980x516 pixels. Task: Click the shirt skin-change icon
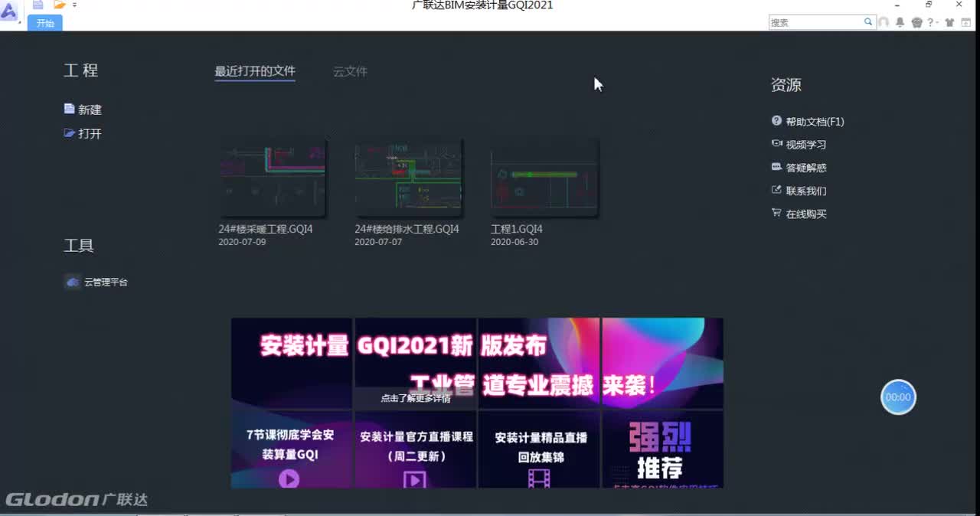coord(950,22)
